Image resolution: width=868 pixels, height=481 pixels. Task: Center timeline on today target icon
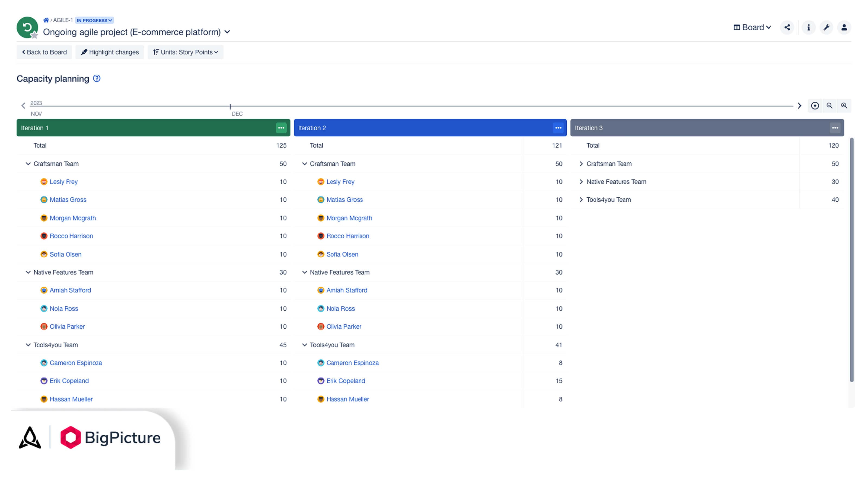[x=815, y=106]
